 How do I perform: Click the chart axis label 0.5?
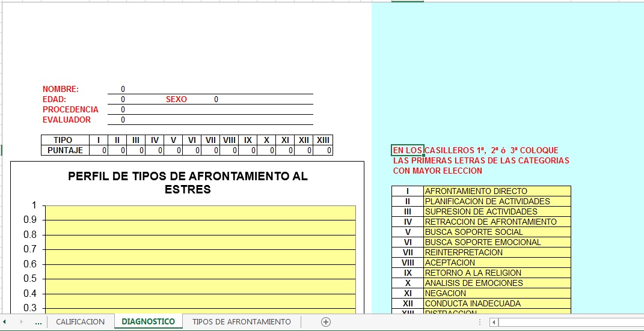pyautogui.click(x=31, y=279)
